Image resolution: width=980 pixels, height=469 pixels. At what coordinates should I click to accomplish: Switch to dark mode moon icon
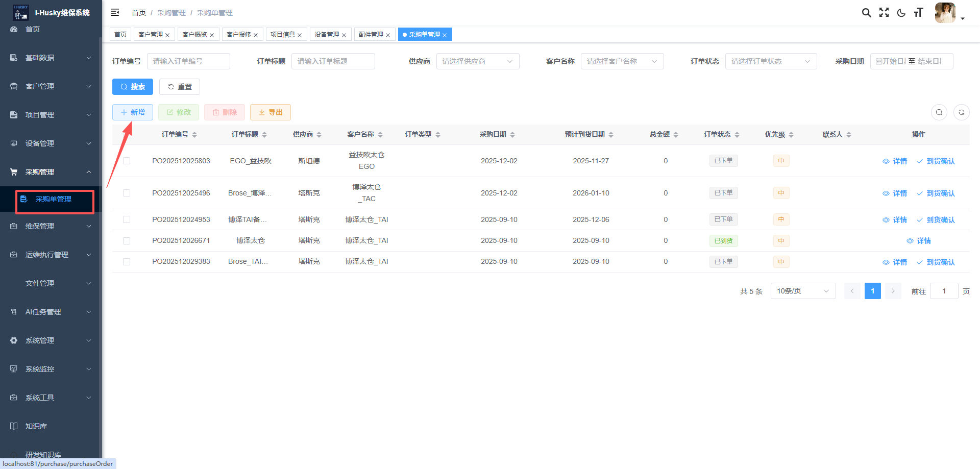(x=901, y=13)
